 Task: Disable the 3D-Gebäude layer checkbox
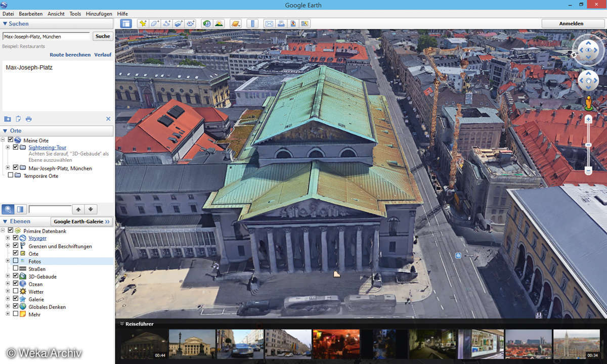click(x=16, y=276)
